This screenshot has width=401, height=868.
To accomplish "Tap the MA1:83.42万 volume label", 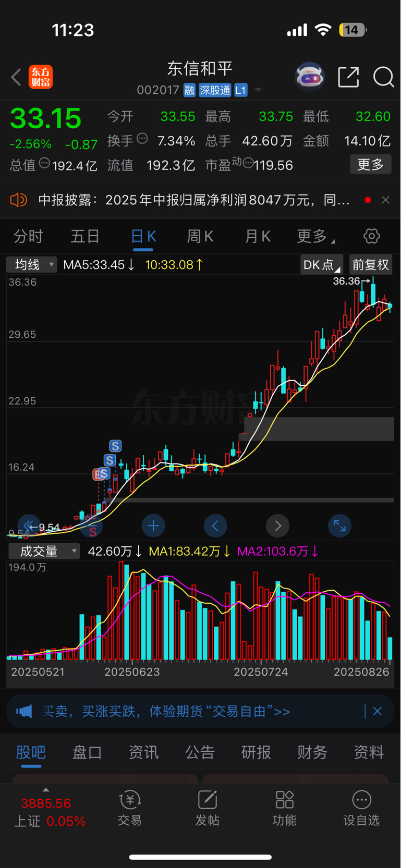I will pos(190,551).
